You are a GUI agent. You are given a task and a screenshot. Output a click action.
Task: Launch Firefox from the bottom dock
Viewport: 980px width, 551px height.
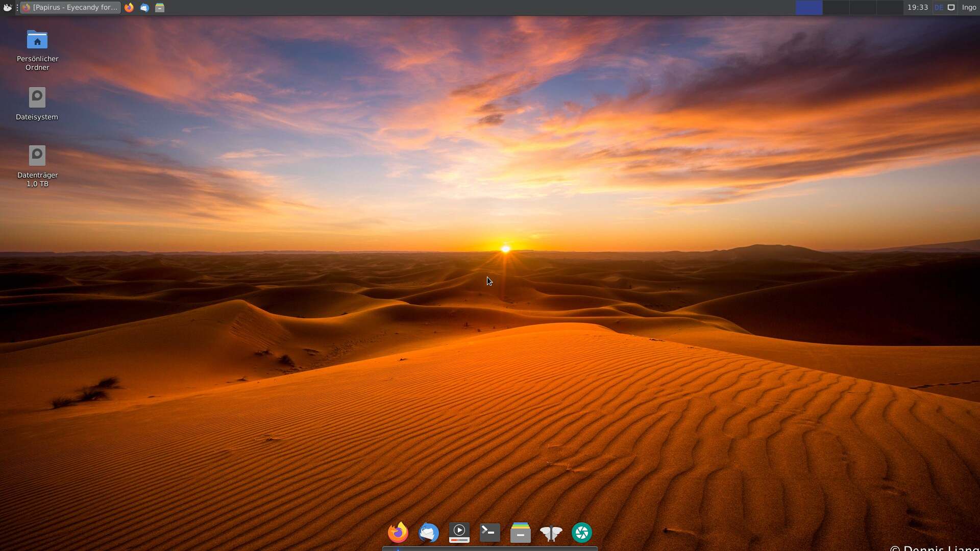398,533
